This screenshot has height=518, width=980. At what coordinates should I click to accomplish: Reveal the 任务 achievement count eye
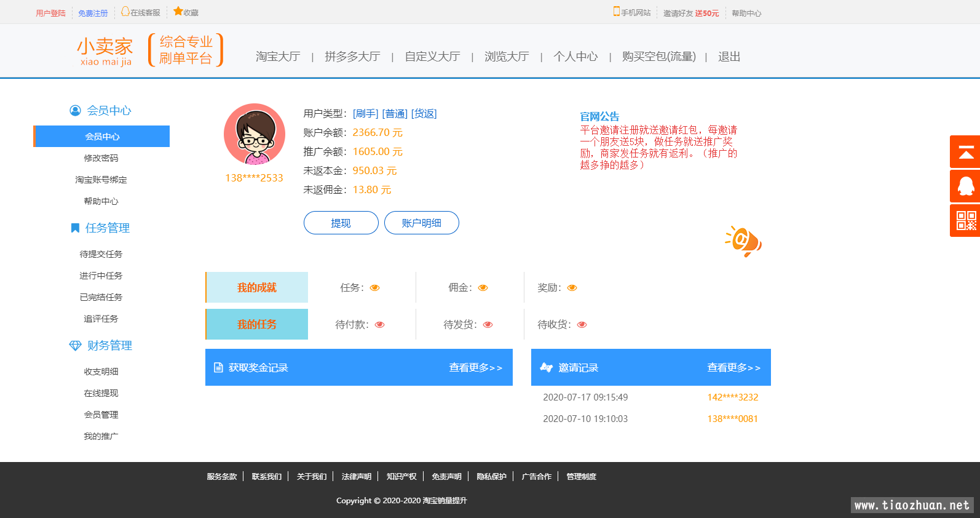(374, 288)
